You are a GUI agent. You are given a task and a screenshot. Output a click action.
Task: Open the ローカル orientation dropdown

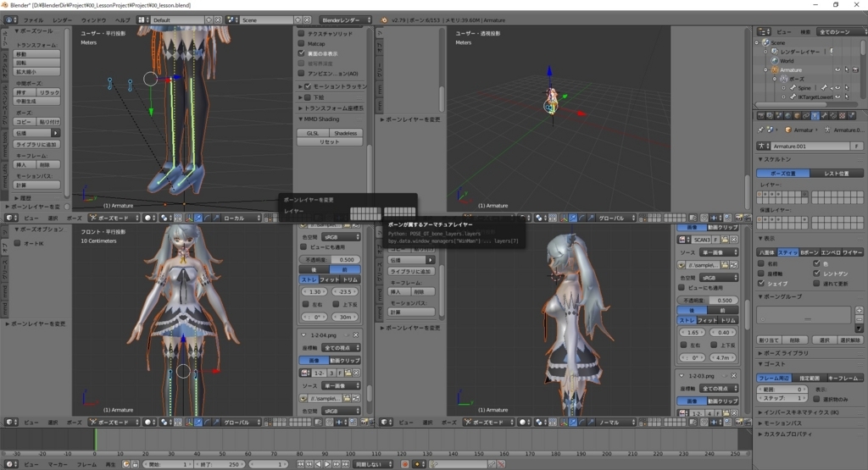(x=241, y=218)
